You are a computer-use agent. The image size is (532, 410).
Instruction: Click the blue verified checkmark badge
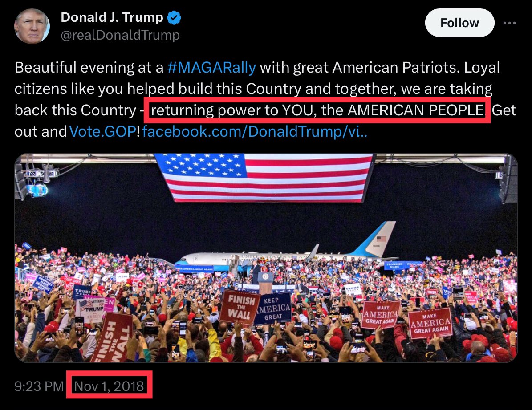pyautogui.click(x=175, y=18)
